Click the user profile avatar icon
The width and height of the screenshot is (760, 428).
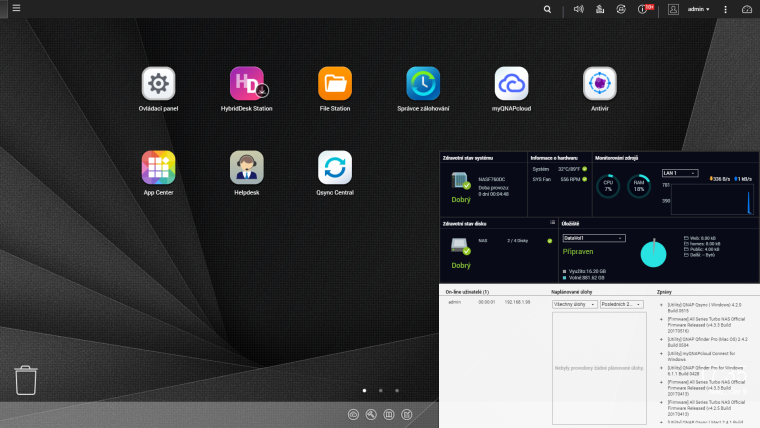(x=673, y=9)
